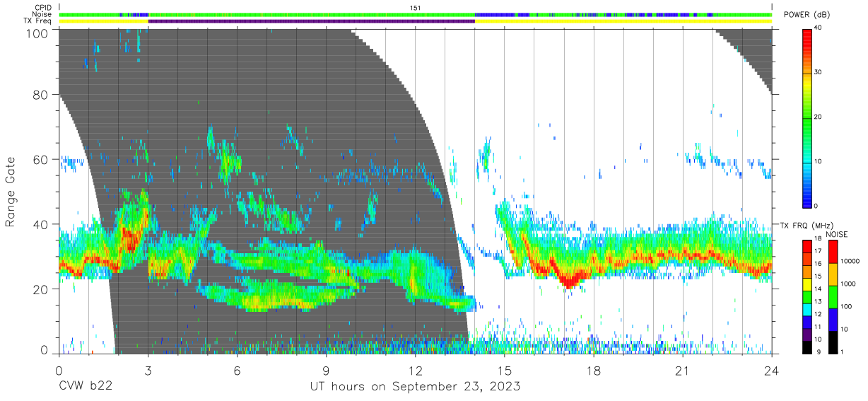Click Range Gate axis tick 40
This screenshot has width=868, height=401.
(x=41, y=223)
